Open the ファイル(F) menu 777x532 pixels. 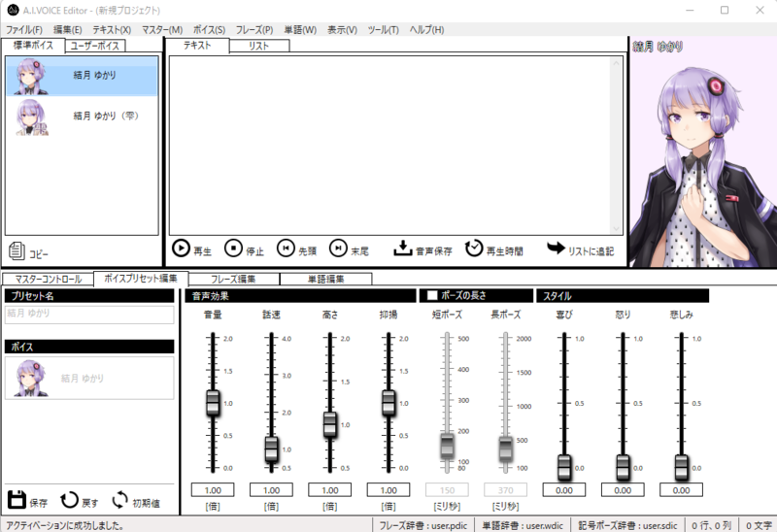23,30
